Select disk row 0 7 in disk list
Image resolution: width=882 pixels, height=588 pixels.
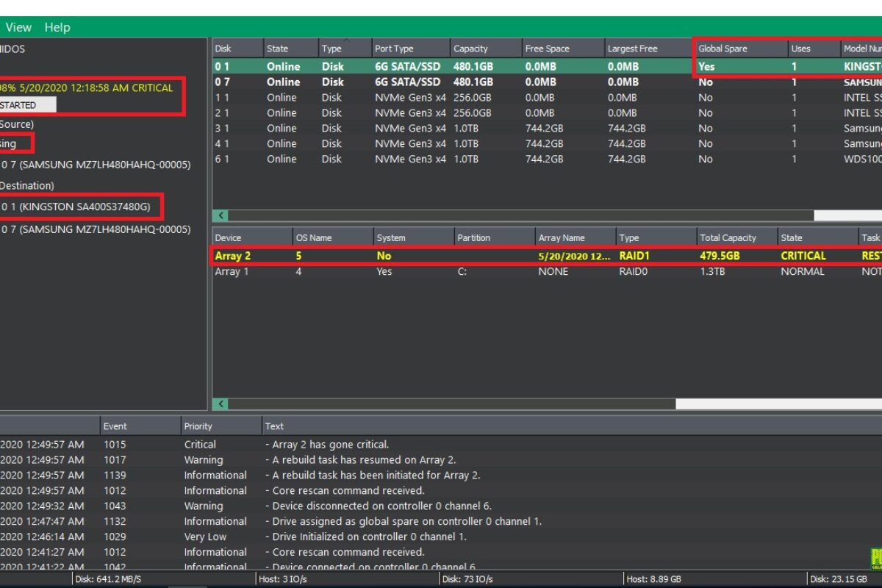click(547, 82)
